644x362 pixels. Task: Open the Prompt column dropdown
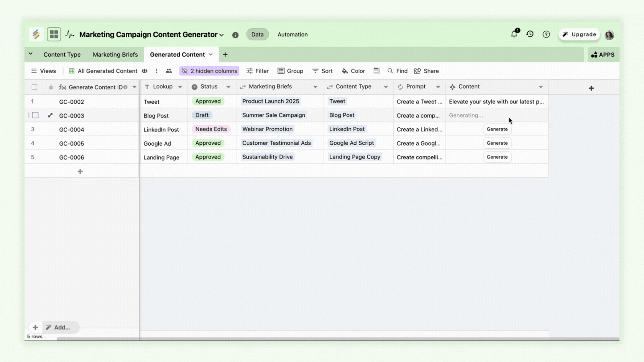pos(438,87)
